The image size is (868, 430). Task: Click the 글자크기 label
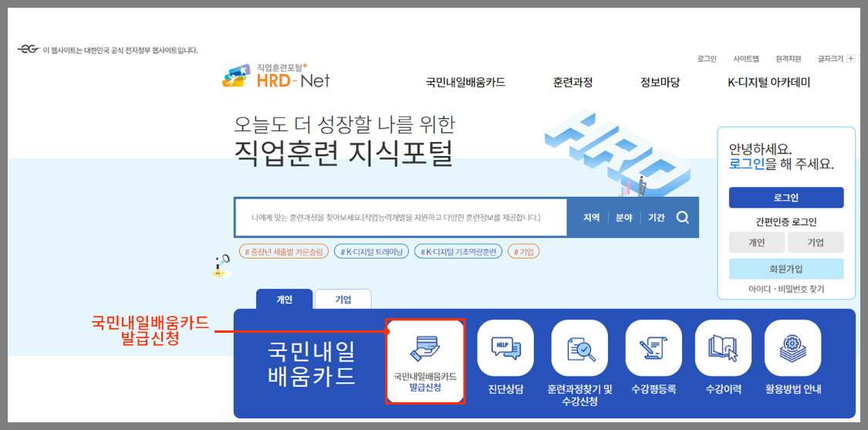[x=830, y=58]
